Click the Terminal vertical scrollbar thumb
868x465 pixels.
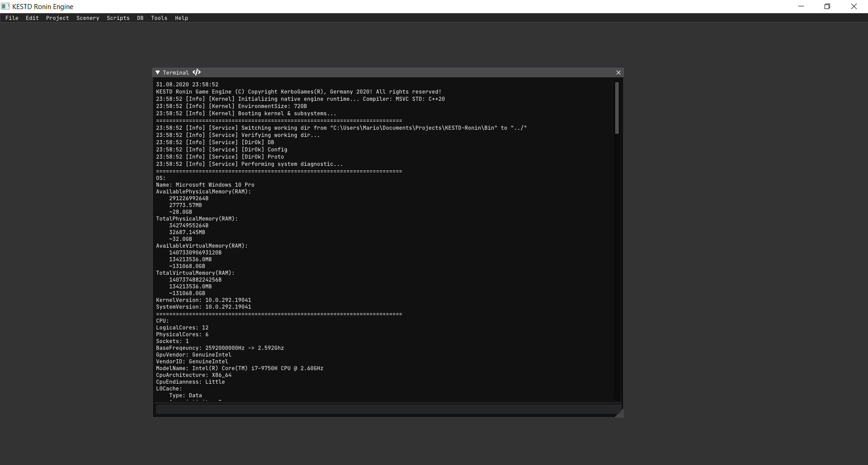(617, 108)
